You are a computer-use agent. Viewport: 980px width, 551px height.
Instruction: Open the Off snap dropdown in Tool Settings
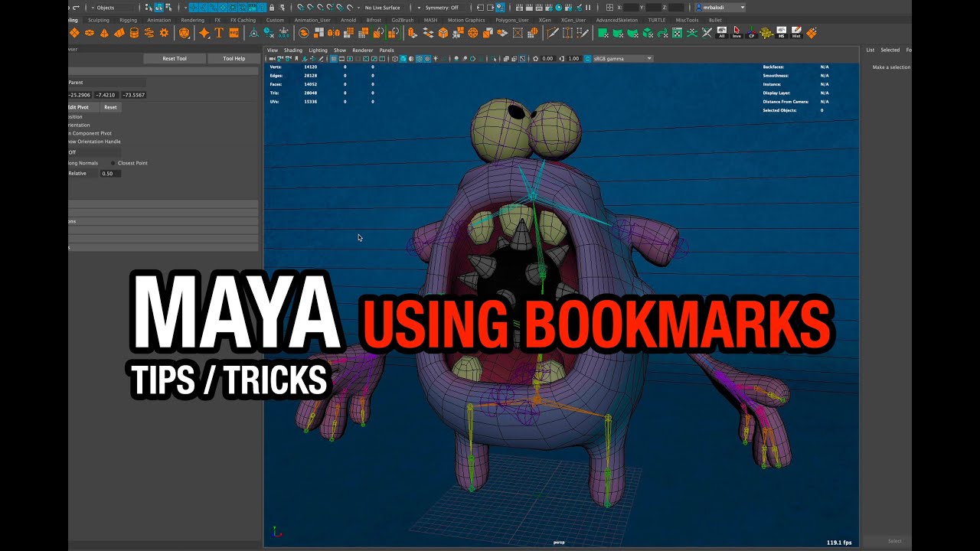pyautogui.click(x=95, y=152)
